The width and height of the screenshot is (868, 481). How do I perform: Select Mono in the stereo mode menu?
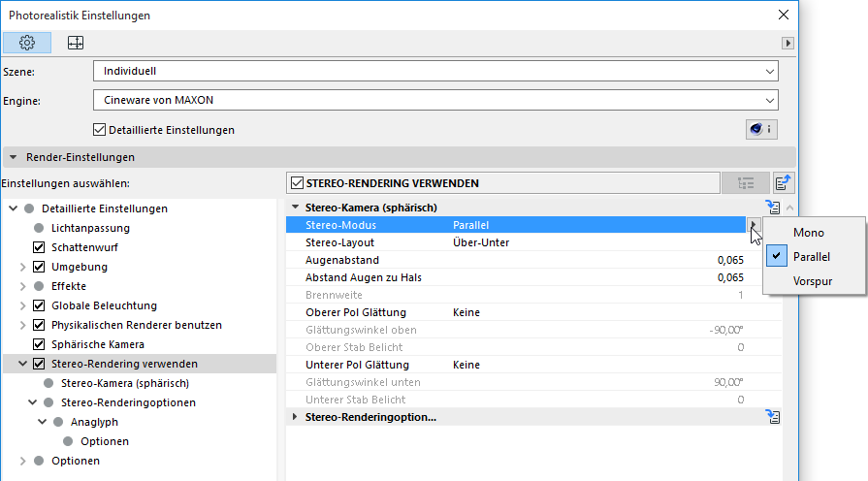[809, 233]
